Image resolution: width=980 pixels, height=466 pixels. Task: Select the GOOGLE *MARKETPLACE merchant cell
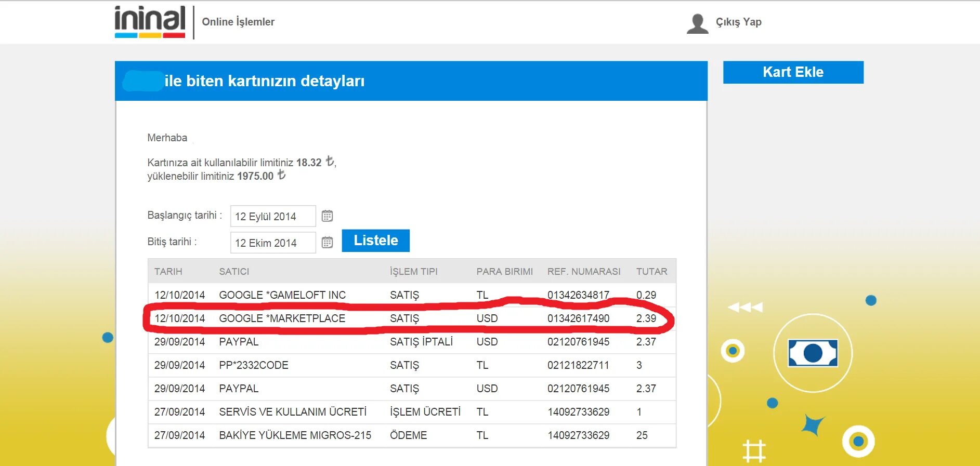282,318
